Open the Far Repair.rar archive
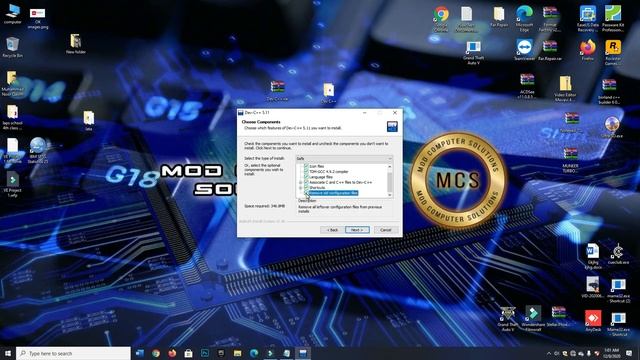Screen dimensions: 640x360 (x=550, y=50)
